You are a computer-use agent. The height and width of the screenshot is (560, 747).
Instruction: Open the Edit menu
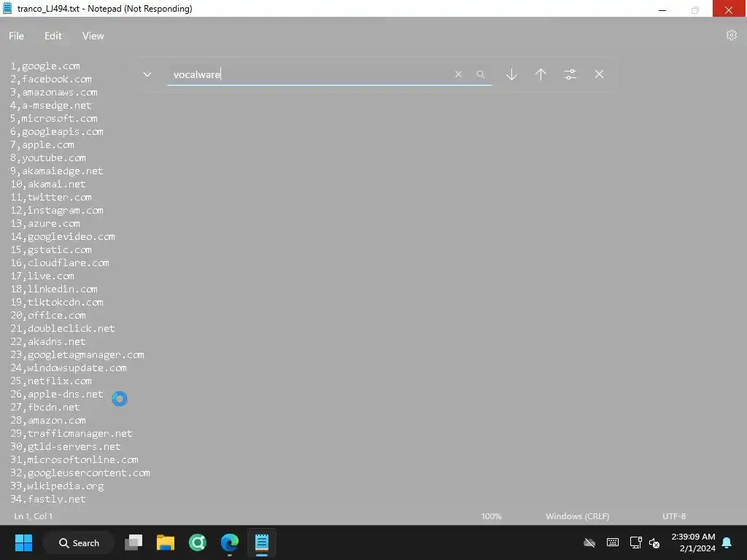pyautogui.click(x=53, y=36)
